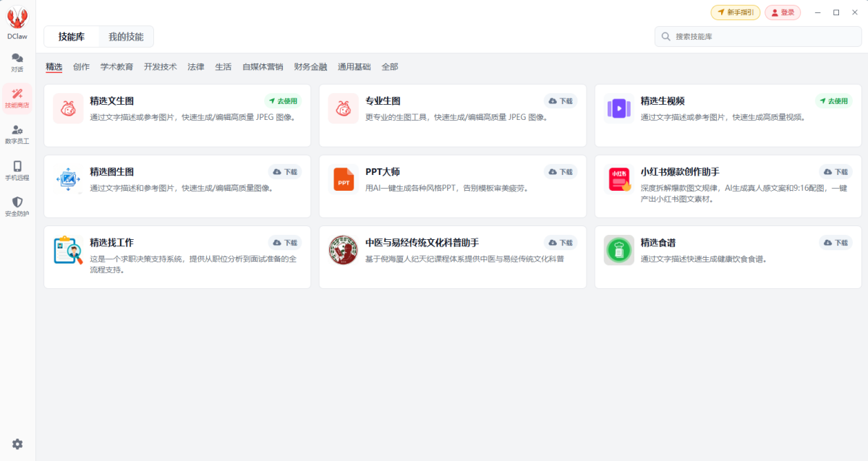868x461 pixels.
Task: Click the 新手指引 button
Action: click(x=735, y=12)
